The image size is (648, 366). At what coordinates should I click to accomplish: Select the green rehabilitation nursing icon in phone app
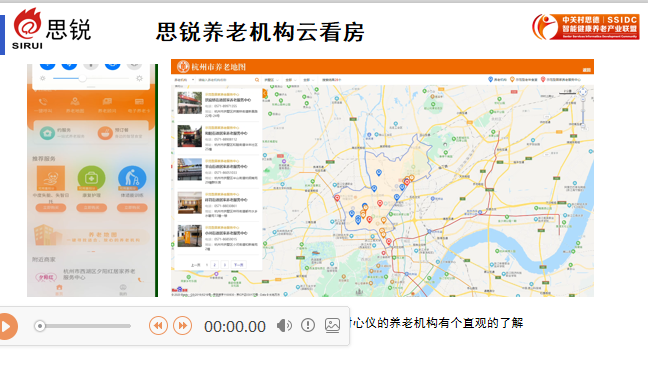[x=91, y=178]
